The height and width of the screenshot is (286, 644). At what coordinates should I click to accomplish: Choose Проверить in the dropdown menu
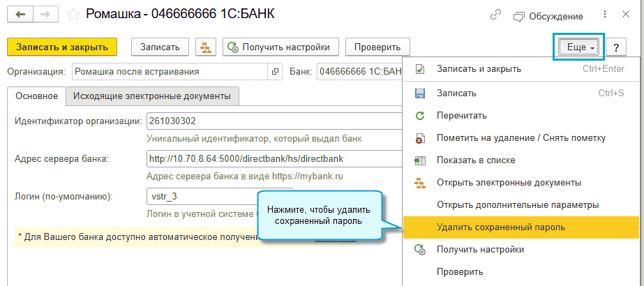point(521,271)
